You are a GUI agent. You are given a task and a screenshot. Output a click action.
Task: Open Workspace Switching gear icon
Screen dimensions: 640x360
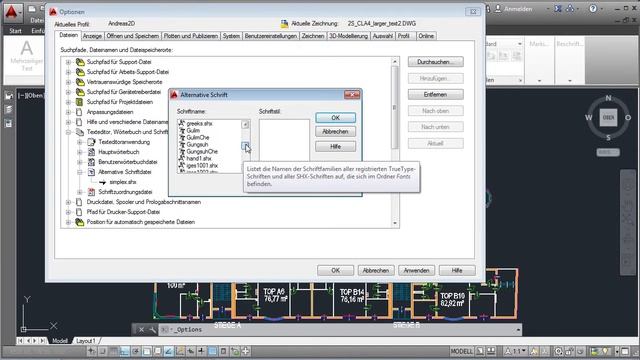pyautogui.click(x=559, y=351)
